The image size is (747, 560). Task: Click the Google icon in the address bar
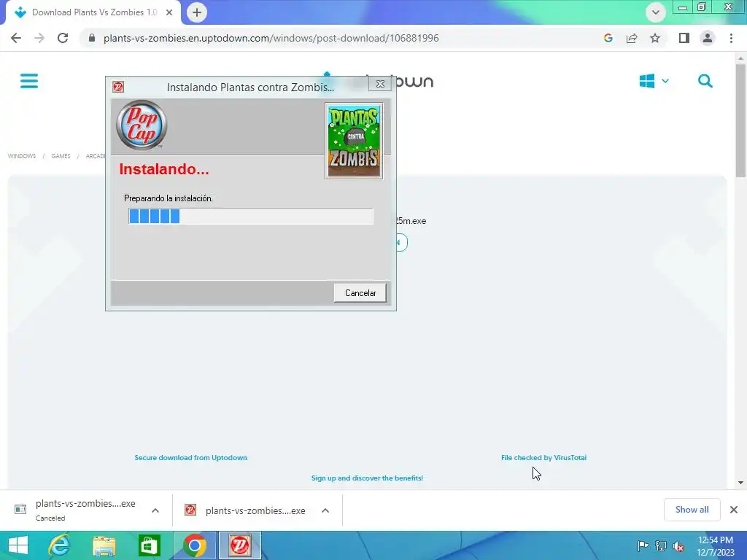pos(608,38)
